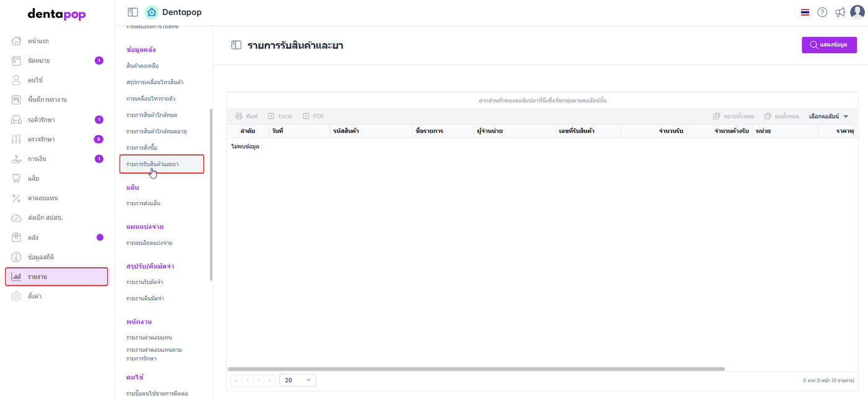Sort by รหัสสินค้า column header
The height and width of the screenshot is (400, 868).
(370, 131)
